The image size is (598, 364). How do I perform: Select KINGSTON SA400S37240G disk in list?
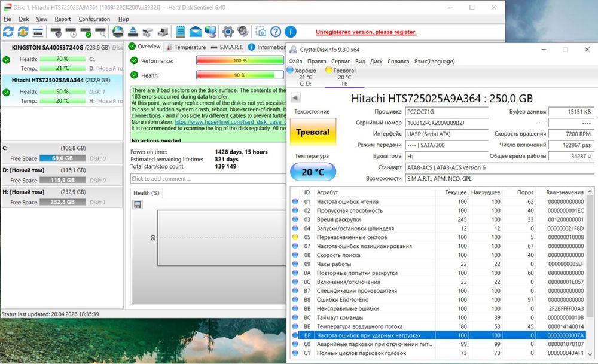click(62, 57)
